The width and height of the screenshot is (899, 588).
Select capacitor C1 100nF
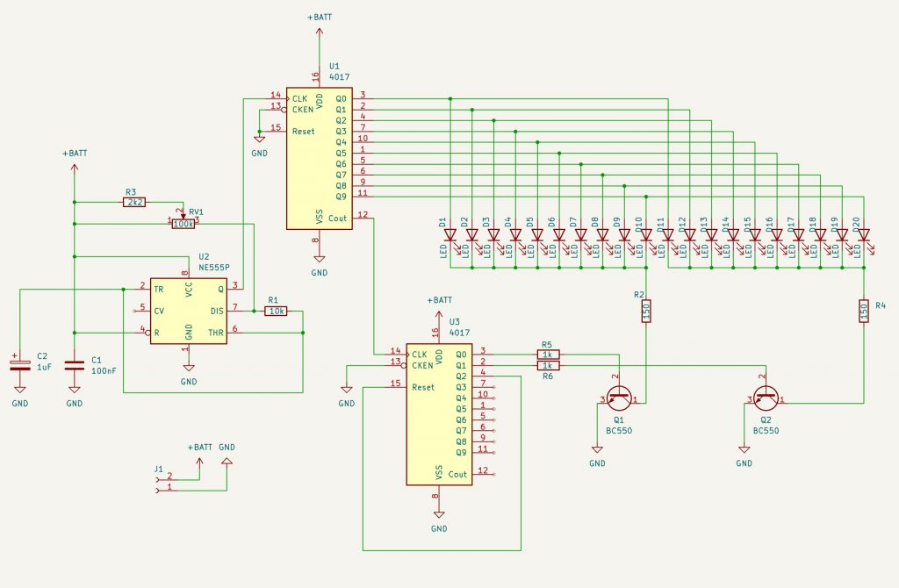[75, 364]
